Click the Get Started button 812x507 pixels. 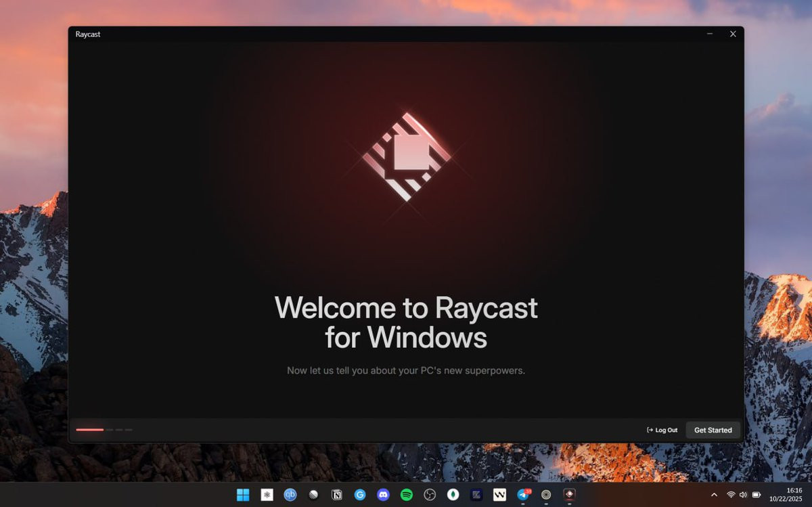713,430
